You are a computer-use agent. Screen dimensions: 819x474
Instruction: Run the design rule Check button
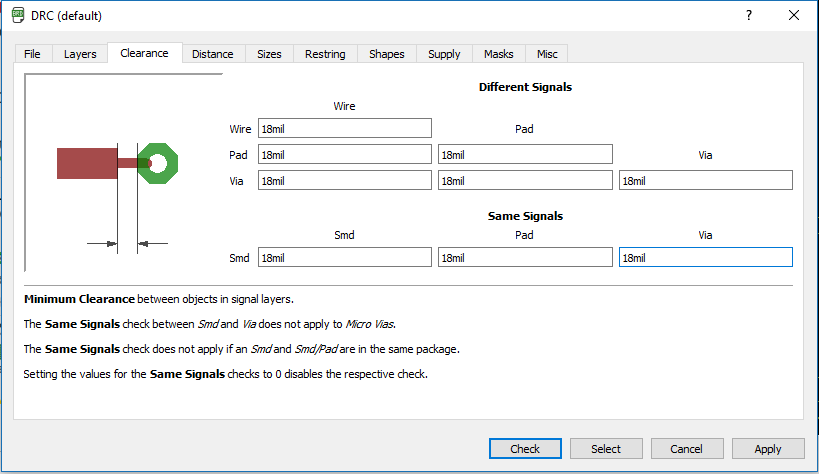click(525, 449)
